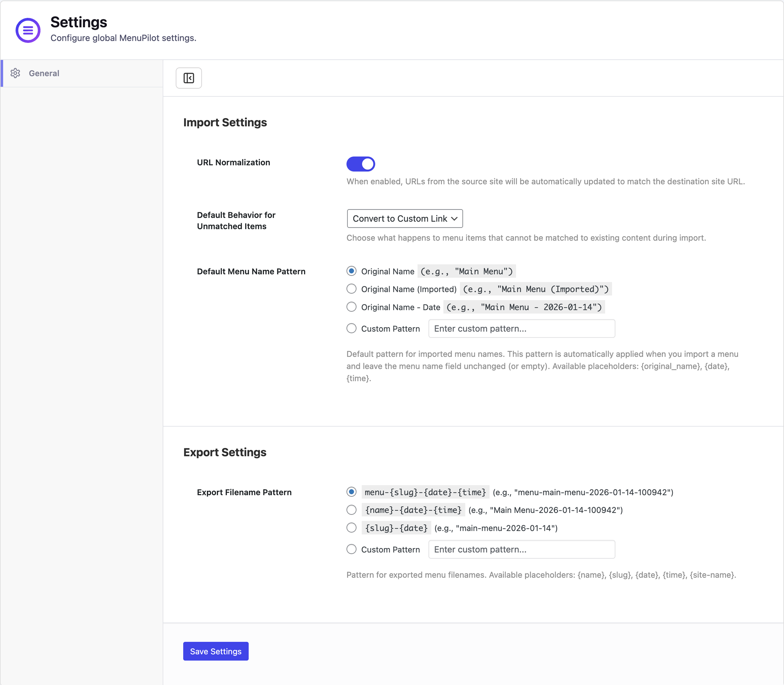Click the export custom pattern input
This screenshot has width=784, height=685.
coord(522,549)
